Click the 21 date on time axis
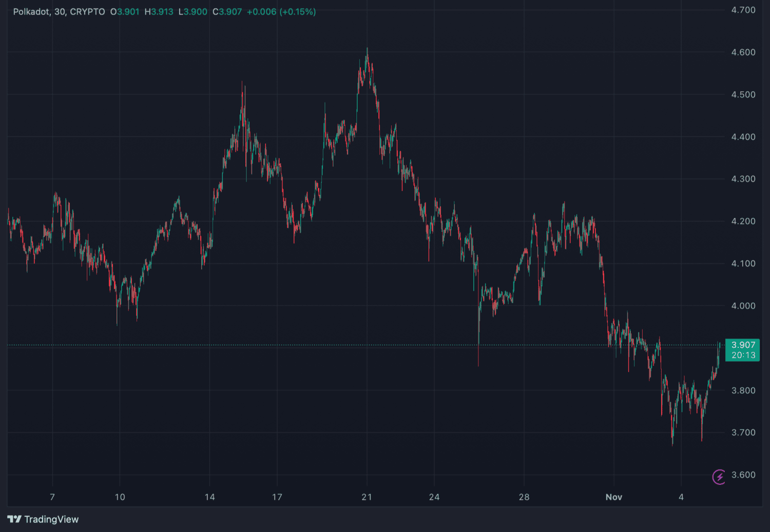 [367, 497]
